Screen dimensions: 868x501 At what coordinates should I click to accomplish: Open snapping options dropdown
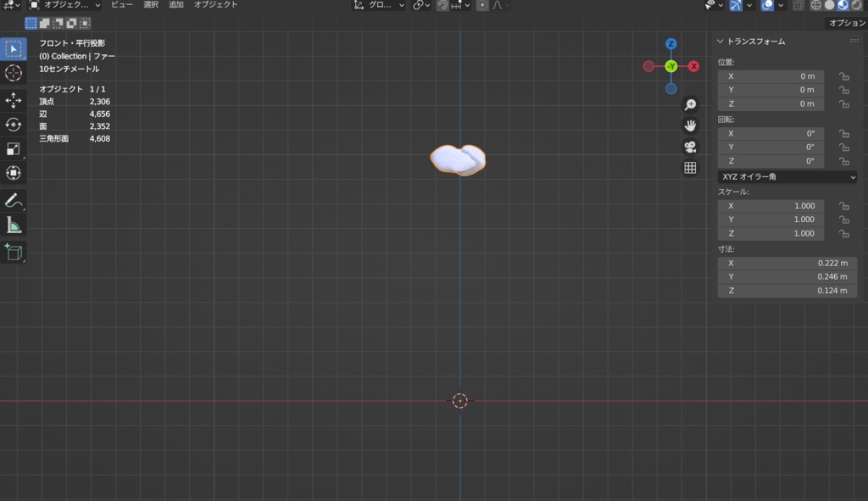click(x=461, y=5)
